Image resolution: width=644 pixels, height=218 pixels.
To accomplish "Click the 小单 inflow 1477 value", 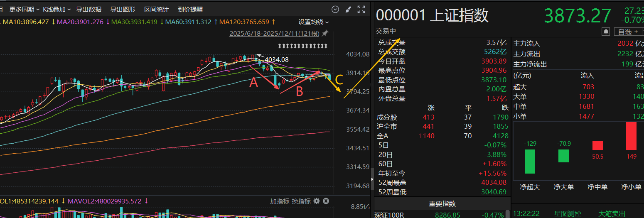I will pos(587,116).
